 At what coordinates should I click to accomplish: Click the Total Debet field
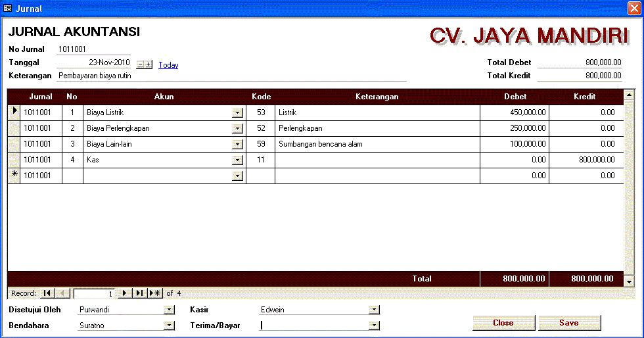pos(580,62)
